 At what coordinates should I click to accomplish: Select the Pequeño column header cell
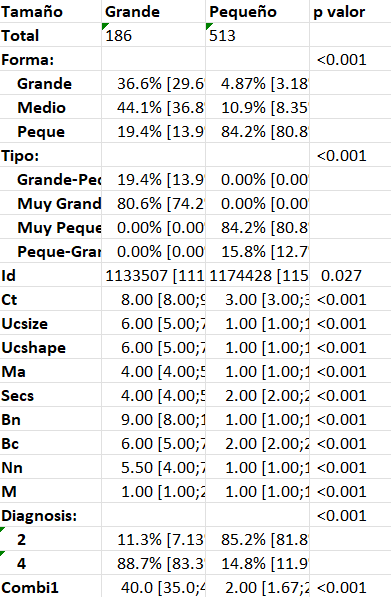pyautogui.click(x=257, y=11)
